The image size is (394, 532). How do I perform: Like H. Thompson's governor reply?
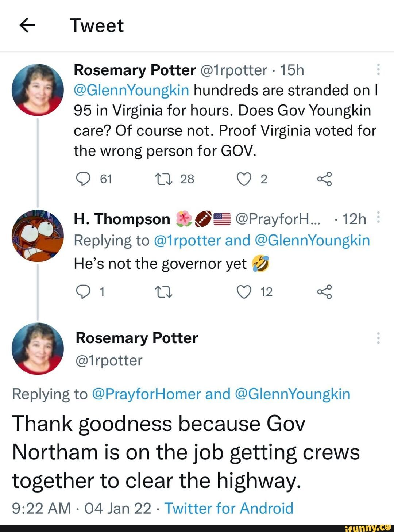pyautogui.click(x=244, y=292)
